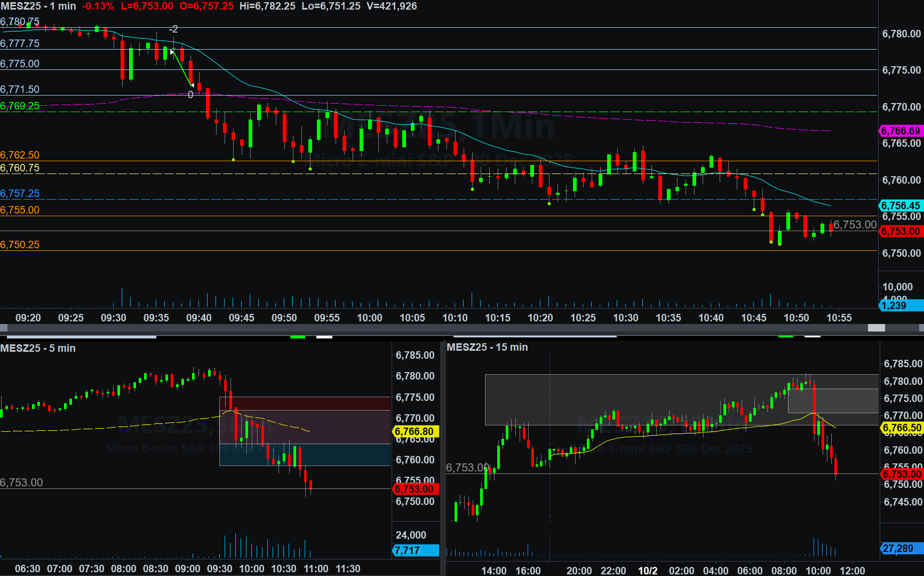Click the trade entry arrow marker near 09:37
924x576 pixels.
(x=172, y=52)
